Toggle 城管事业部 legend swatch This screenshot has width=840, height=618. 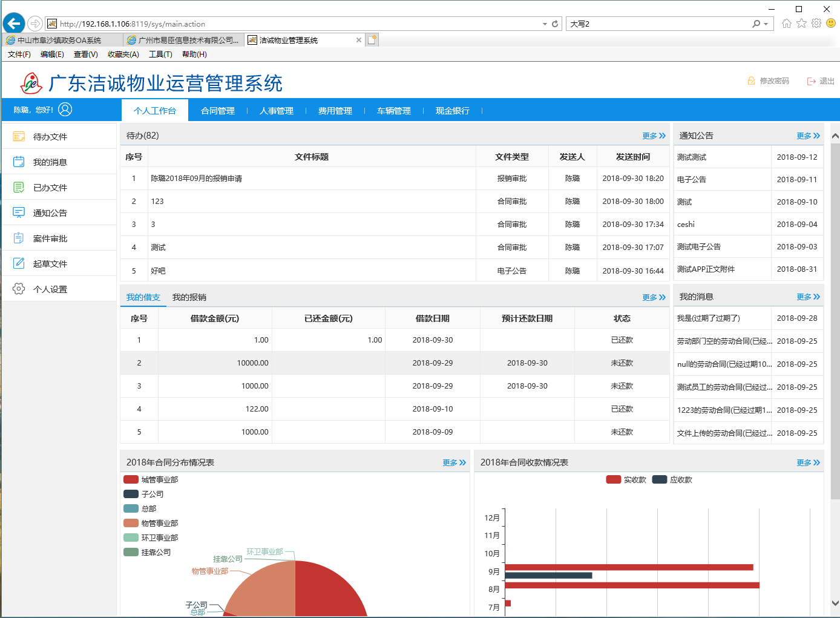pos(131,479)
